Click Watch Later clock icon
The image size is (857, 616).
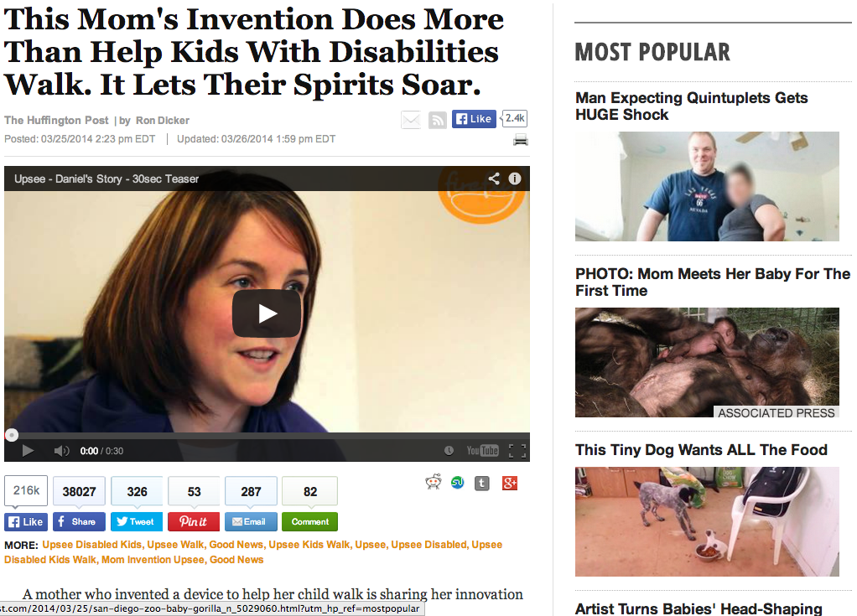pyautogui.click(x=449, y=451)
